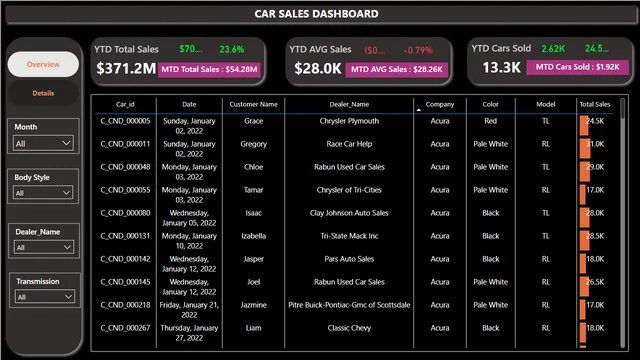Click customer name Chloe
Image resolution: width=640 pixels, height=360 pixels.
[253, 167]
